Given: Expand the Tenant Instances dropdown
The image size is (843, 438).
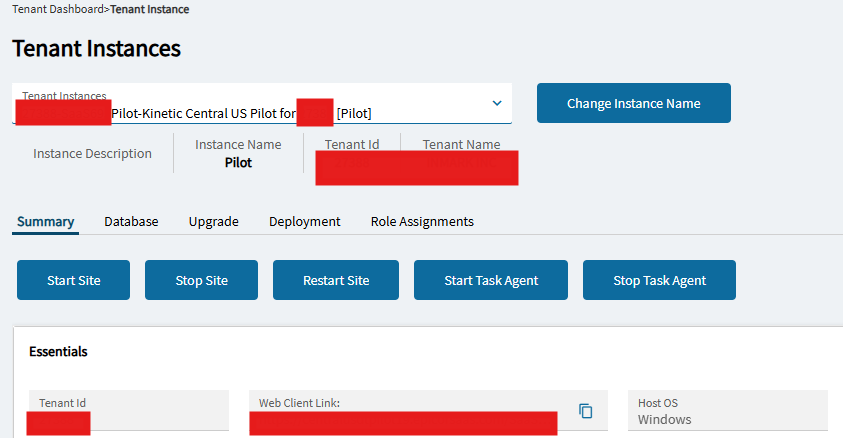Looking at the screenshot, I should (x=497, y=103).
